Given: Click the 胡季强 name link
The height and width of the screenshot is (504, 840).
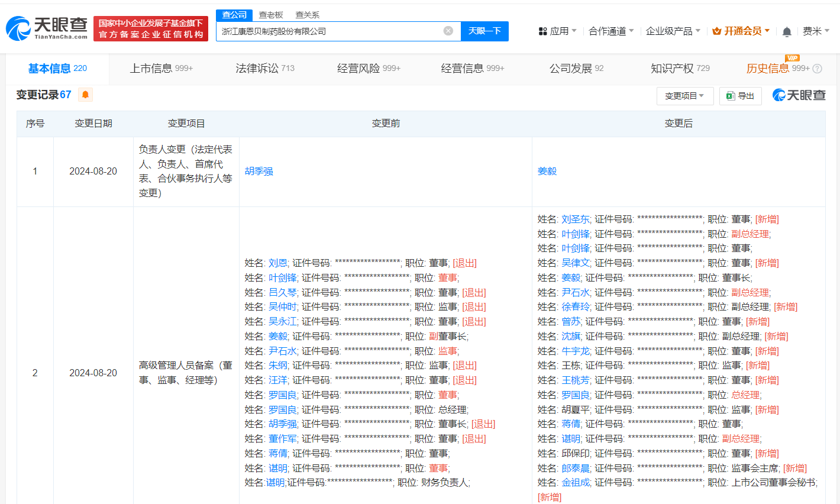Looking at the screenshot, I should (259, 172).
